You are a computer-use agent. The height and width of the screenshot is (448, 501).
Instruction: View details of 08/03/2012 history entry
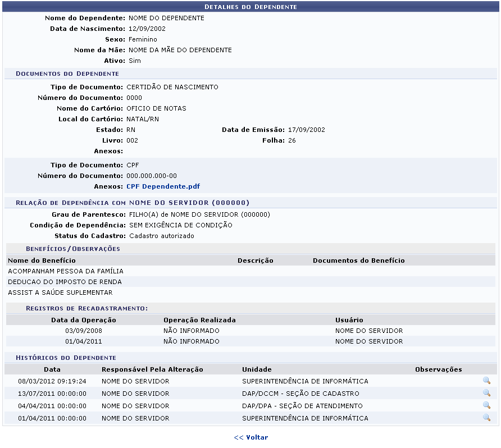(x=486, y=381)
